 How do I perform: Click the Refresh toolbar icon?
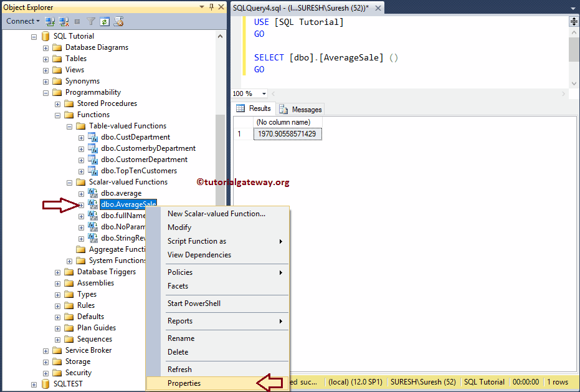point(104,21)
